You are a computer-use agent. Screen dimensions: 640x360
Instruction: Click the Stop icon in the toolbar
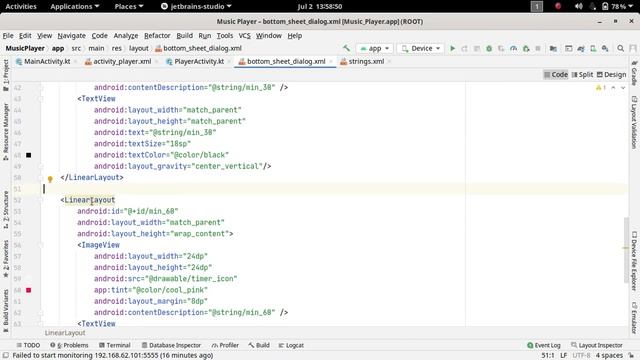538,48
